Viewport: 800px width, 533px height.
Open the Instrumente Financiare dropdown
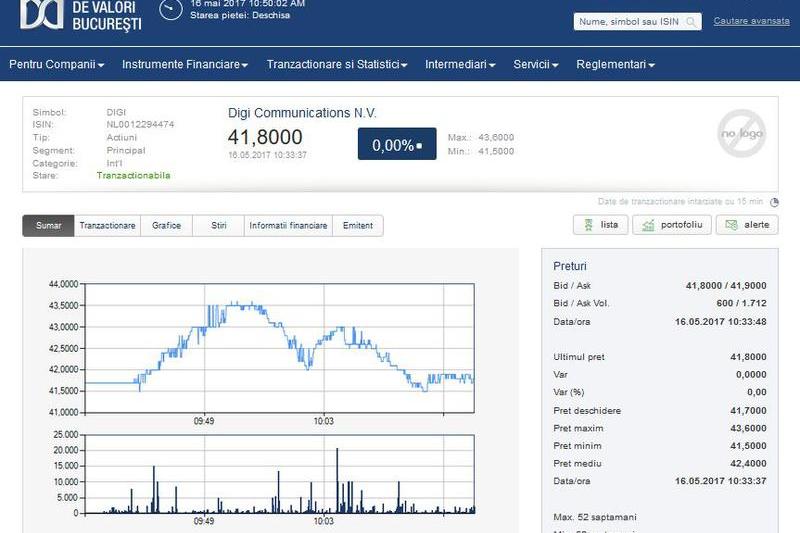click(x=185, y=64)
